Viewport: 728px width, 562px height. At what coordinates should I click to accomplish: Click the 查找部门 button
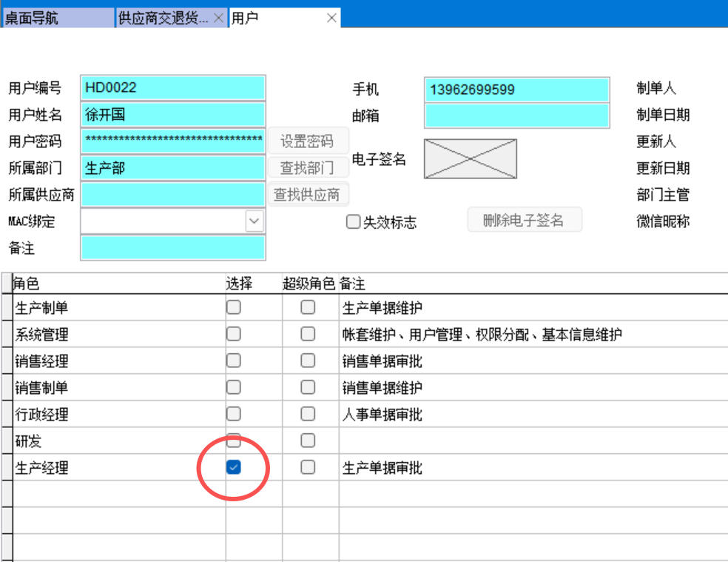point(308,168)
